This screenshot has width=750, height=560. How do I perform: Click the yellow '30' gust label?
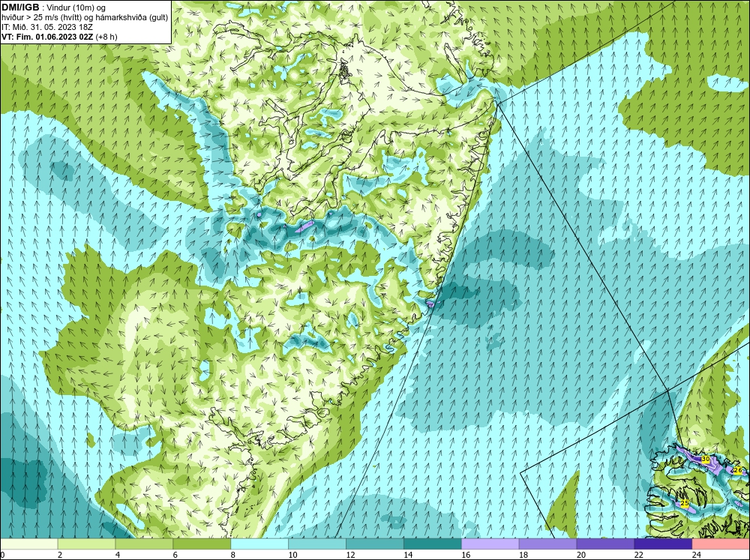pyautogui.click(x=706, y=459)
